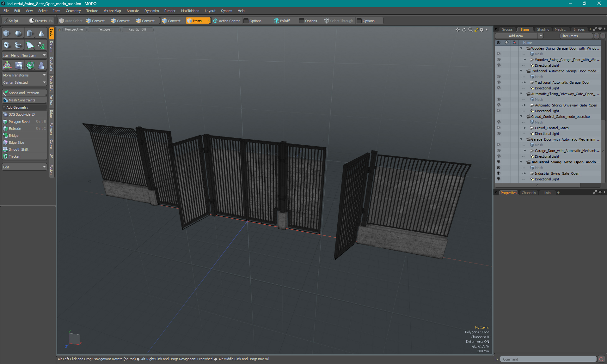Click the Texture shading style button
Image resolution: width=607 pixels, height=364 pixels.
pyautogui.click(x=104, y=30)
